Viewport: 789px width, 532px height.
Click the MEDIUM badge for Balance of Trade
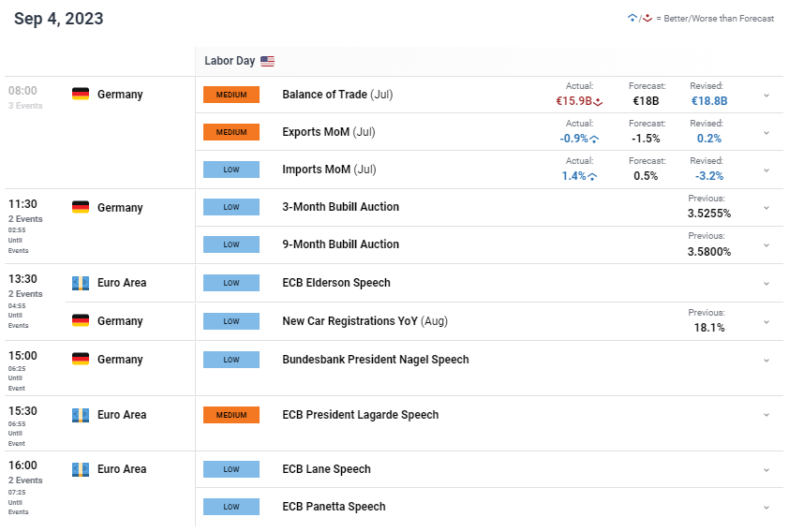pos(231,95)
